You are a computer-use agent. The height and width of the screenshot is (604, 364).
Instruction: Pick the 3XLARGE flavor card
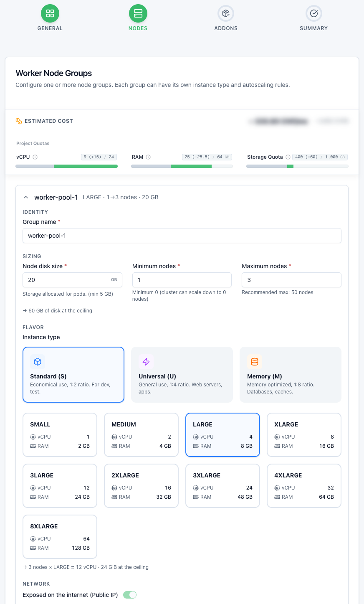pos(222,486)
